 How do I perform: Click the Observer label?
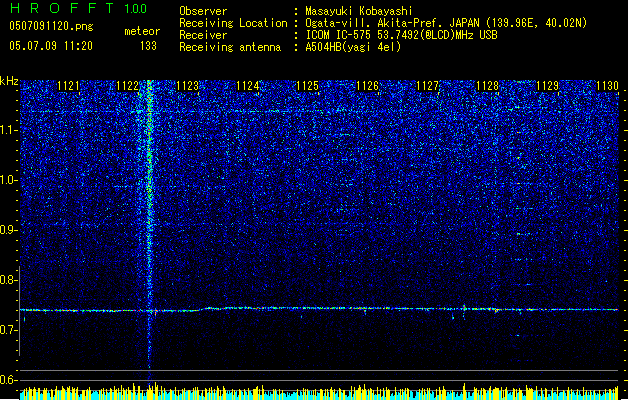pos(203,11)
